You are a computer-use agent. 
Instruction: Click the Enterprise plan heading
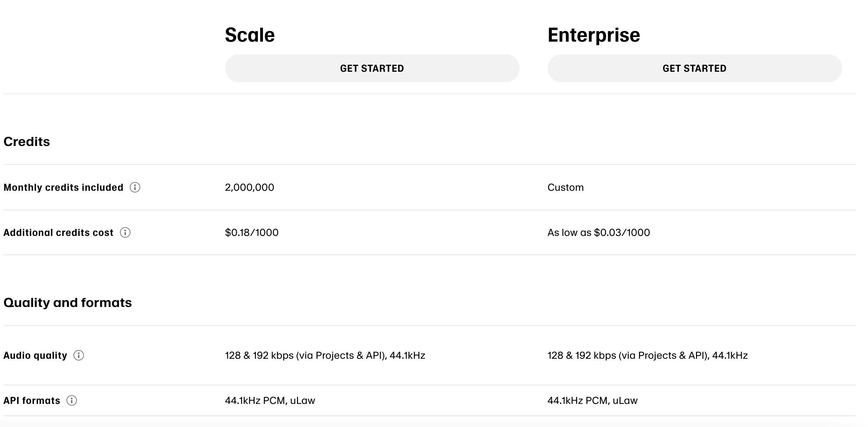[x=593, y=35]
